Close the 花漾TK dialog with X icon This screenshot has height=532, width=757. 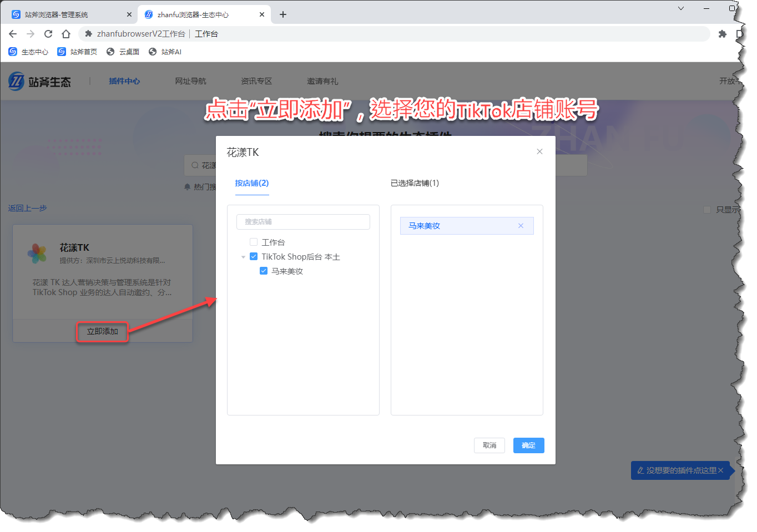pos(539,151)
